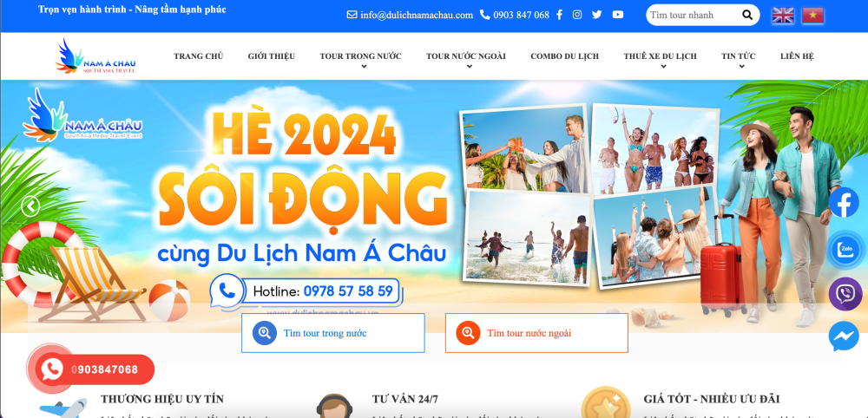
Task: Open the Giới Thiệu menu item
Action: (x=271, y=56)
